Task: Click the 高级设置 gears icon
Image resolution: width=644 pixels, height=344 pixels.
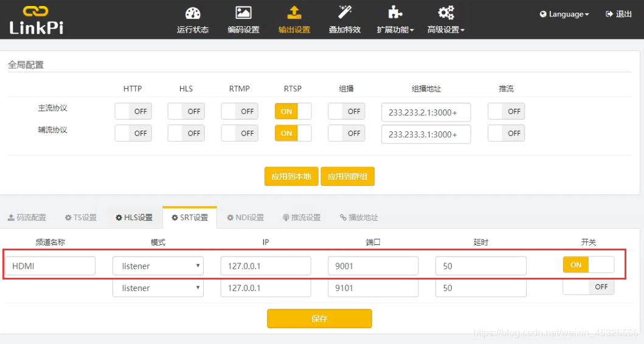Action: click(446, 13)
